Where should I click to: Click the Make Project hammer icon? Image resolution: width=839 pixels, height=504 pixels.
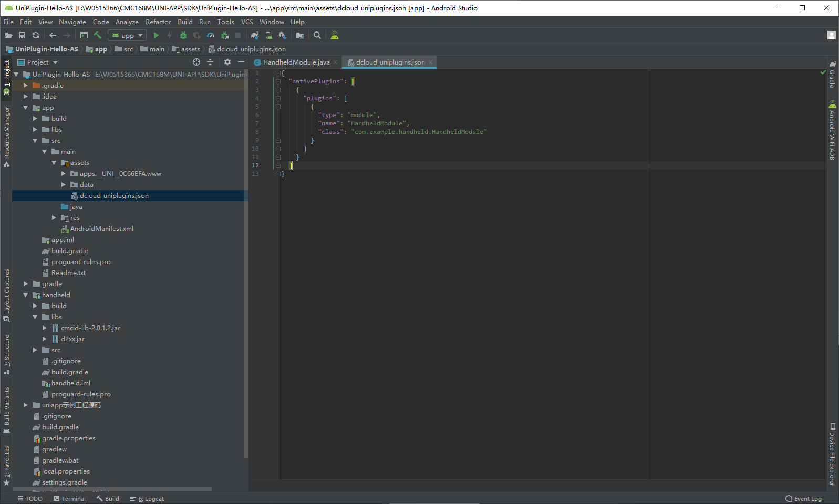coord(98,35)
